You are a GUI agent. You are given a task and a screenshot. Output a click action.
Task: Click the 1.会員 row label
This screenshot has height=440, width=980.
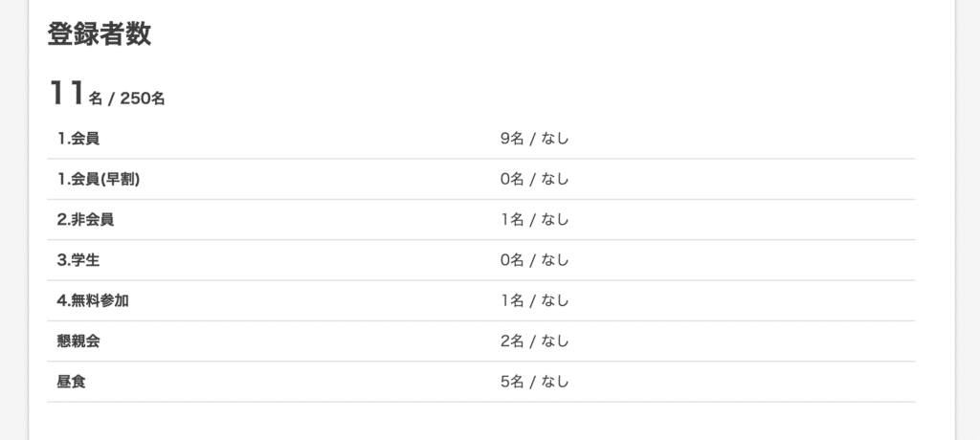pos(78,139)
